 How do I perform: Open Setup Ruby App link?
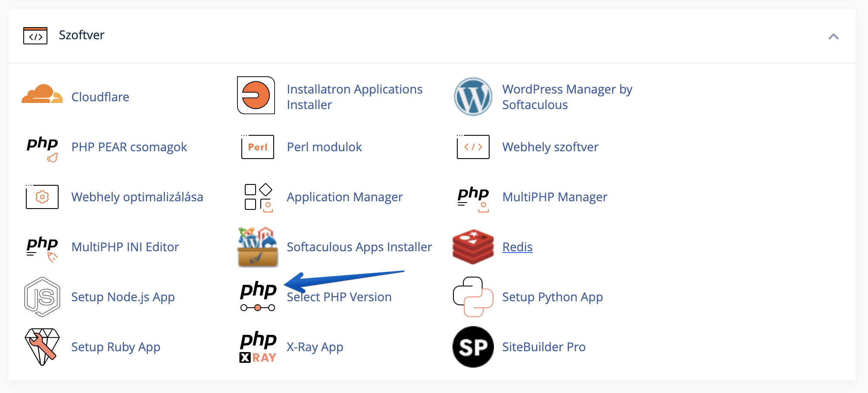click(116, 347)
